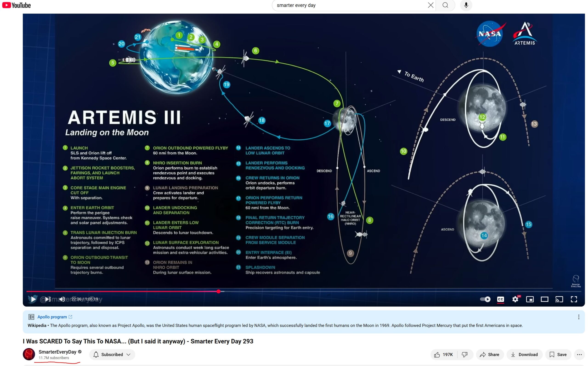This screenshot has width=588, height=366.
Task: Click the red progress bar scrubber
Action: (219, 291)
